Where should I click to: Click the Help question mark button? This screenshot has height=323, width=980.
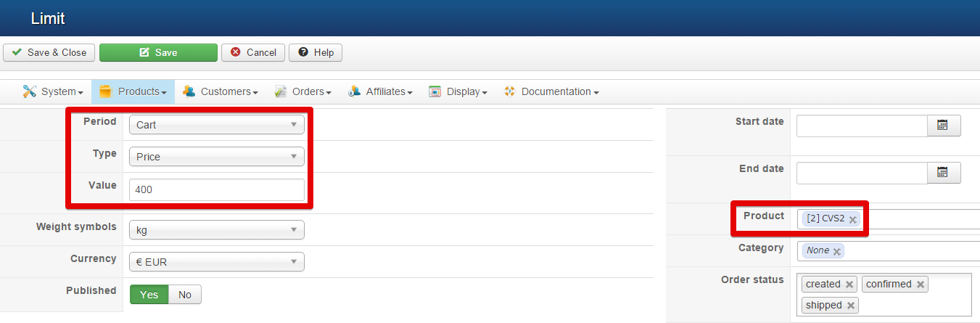point(316,52)
